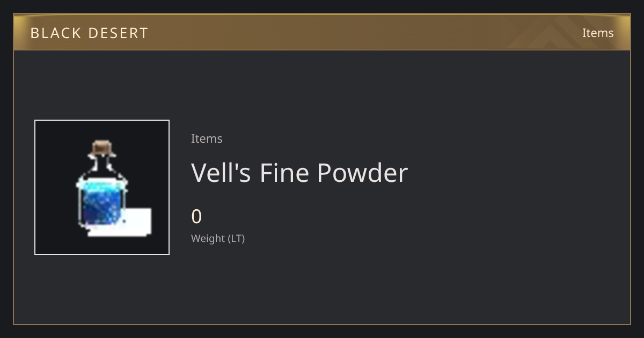This screenshot has height=338, width=644.
Task: Click the word BLACK in the header
Action: 55,33
